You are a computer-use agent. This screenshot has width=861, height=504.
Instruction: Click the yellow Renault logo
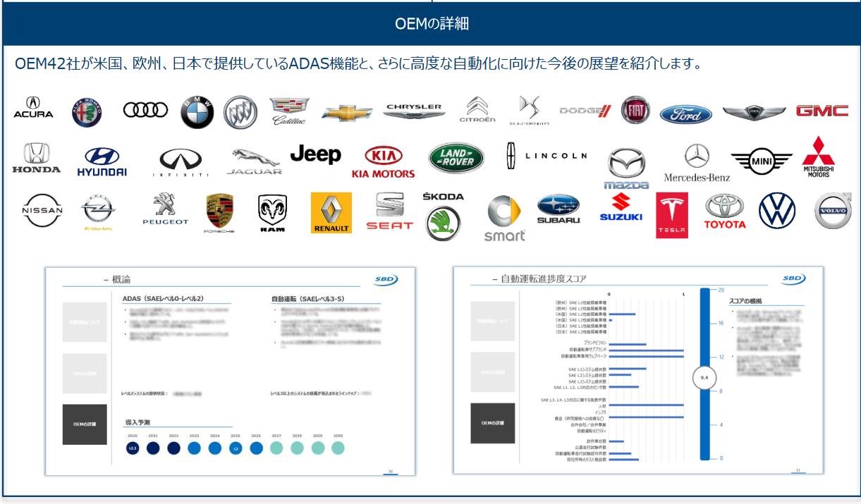[x=331, y=213]
